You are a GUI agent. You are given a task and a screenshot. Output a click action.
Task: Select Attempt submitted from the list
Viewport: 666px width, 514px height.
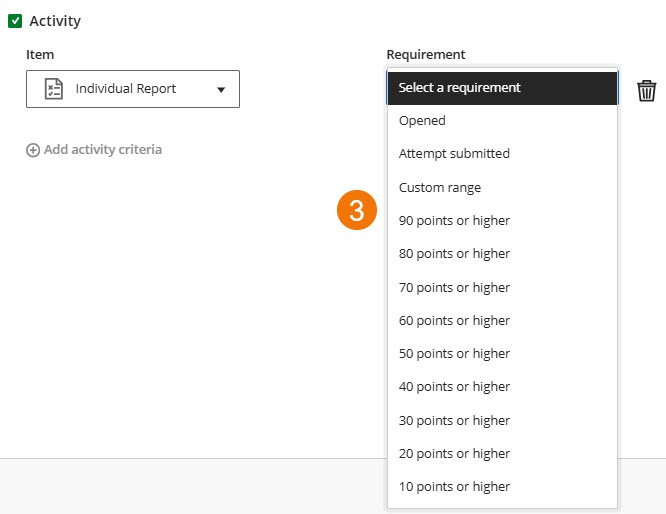tap(454, 154)
